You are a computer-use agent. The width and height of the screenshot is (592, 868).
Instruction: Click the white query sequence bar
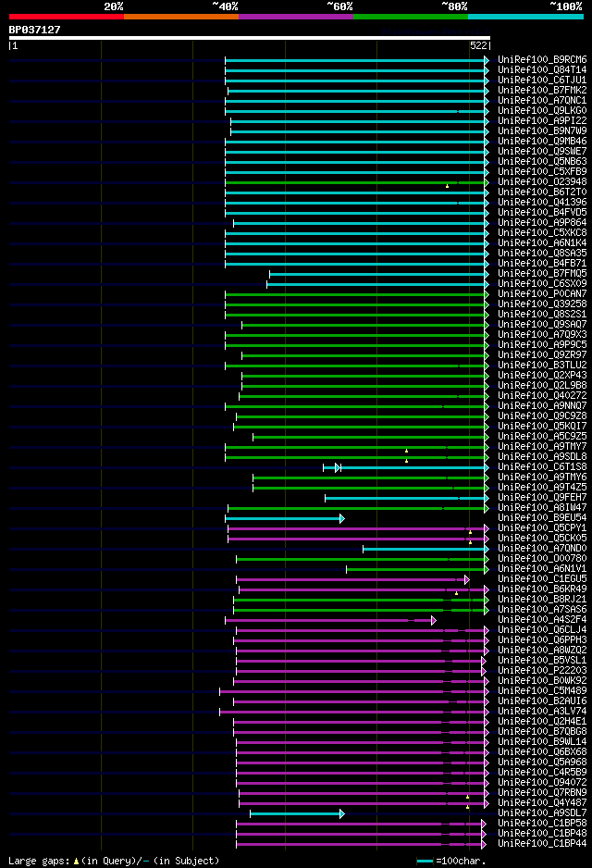[250, 38]
